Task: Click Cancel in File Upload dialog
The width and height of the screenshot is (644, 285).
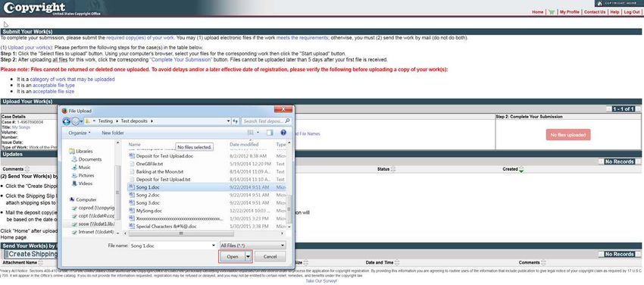Action: click(270, 256)
